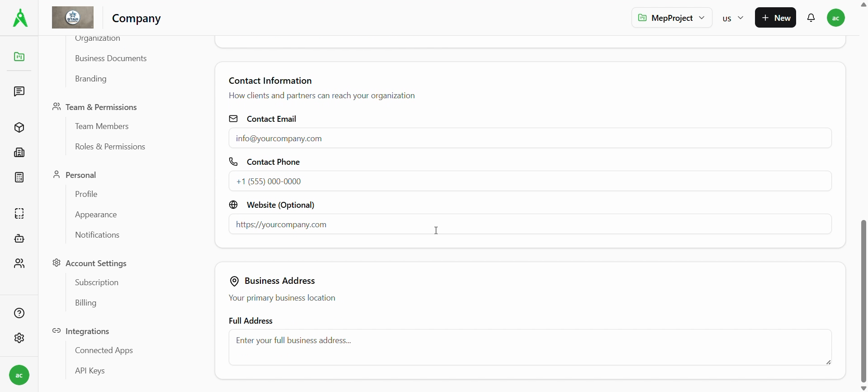
Task: Click the help question mark icon
Action: 19,313
